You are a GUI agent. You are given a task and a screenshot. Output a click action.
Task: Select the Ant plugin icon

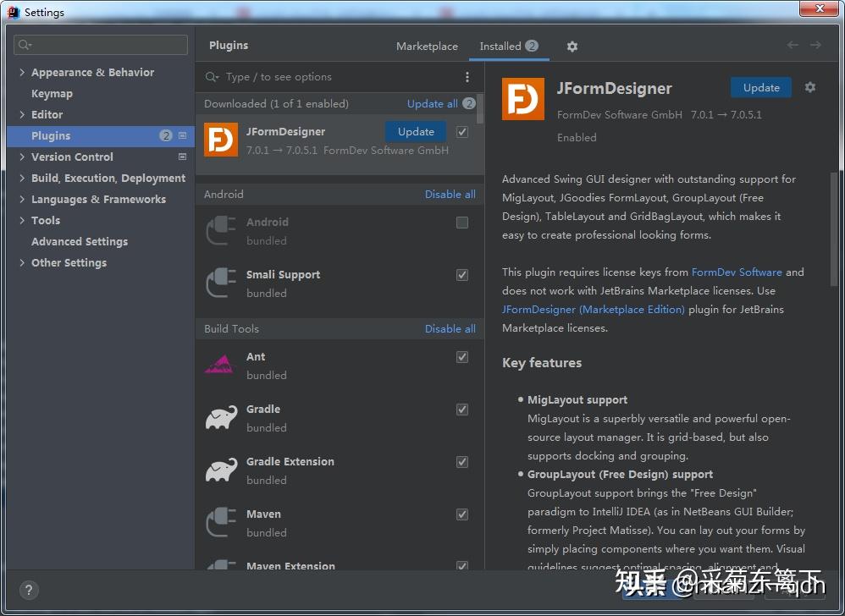(x=221, y=366)
